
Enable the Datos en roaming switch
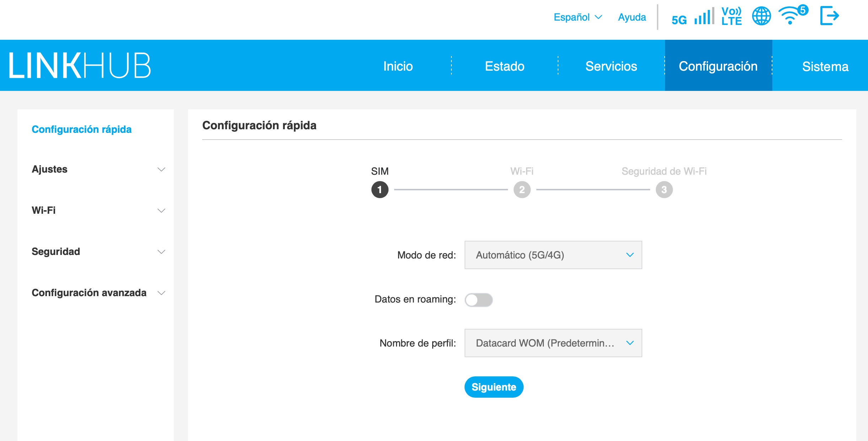click(x=478, y=300)
